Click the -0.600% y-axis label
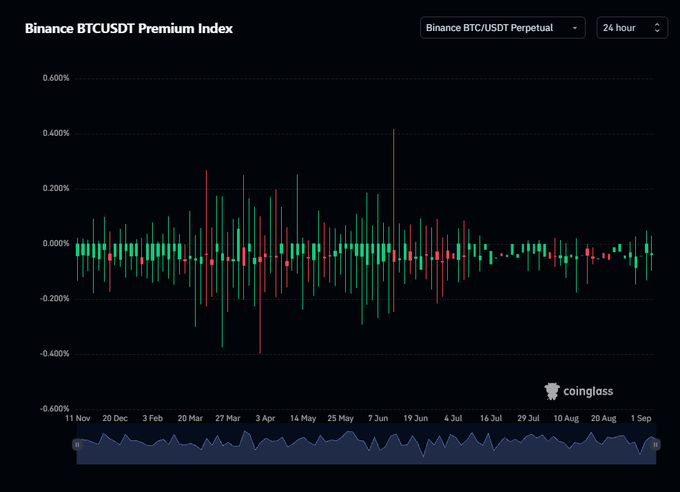 click(55, 409)
